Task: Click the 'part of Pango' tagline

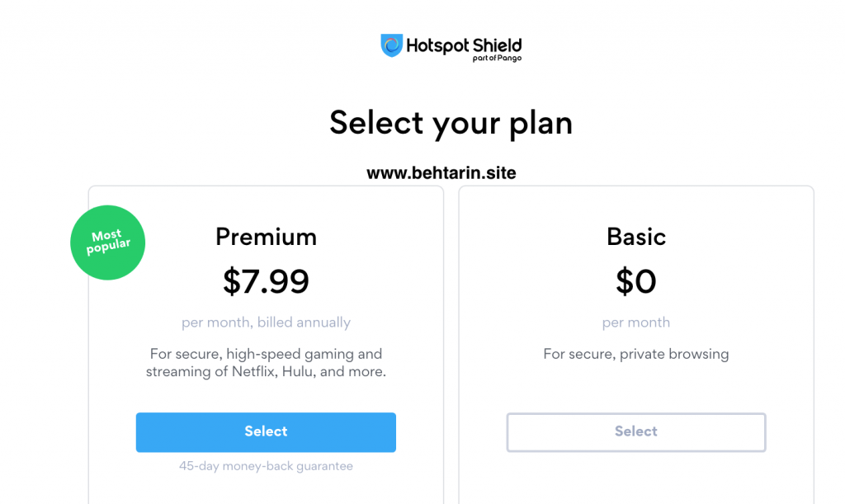Action: click(x=497, y=59)
